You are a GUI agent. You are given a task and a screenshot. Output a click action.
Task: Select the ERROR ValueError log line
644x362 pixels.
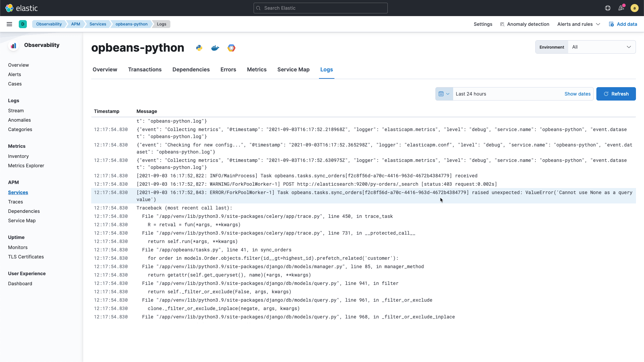(x=363, y=196)
